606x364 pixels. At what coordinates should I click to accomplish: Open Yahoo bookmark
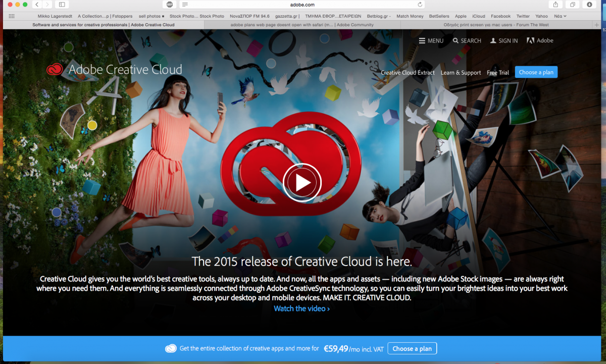coord(542,16)
